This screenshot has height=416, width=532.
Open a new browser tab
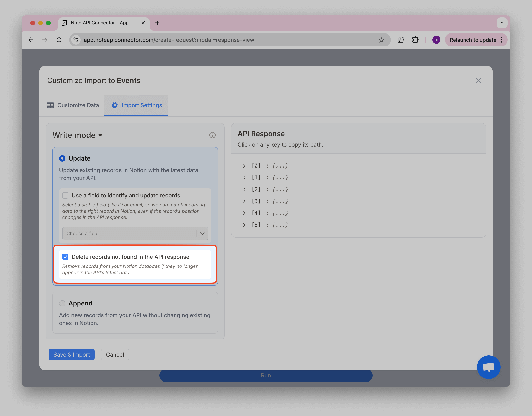(157, 23)
